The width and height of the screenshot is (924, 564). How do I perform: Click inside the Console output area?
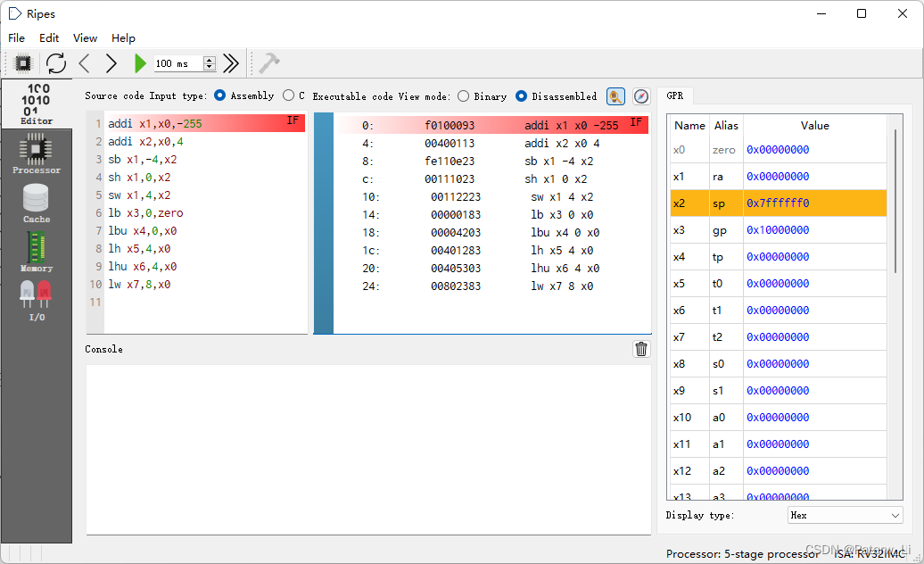pyautogui.click(x=368, y=449)
